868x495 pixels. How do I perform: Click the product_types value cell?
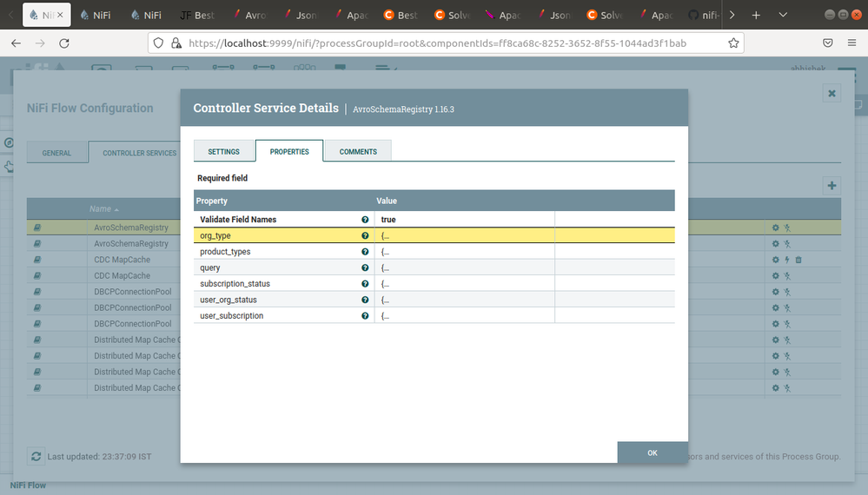[464, 252]
